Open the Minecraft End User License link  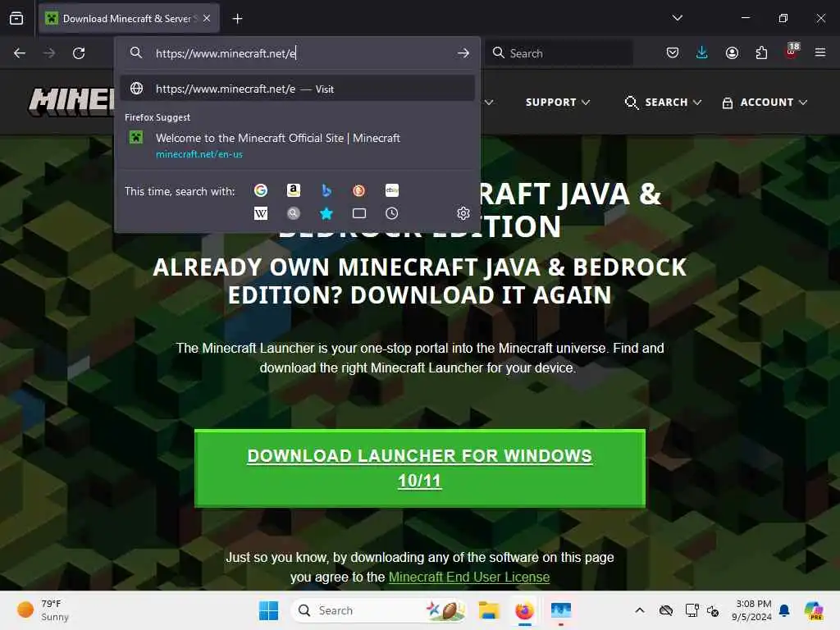[468, 577]
